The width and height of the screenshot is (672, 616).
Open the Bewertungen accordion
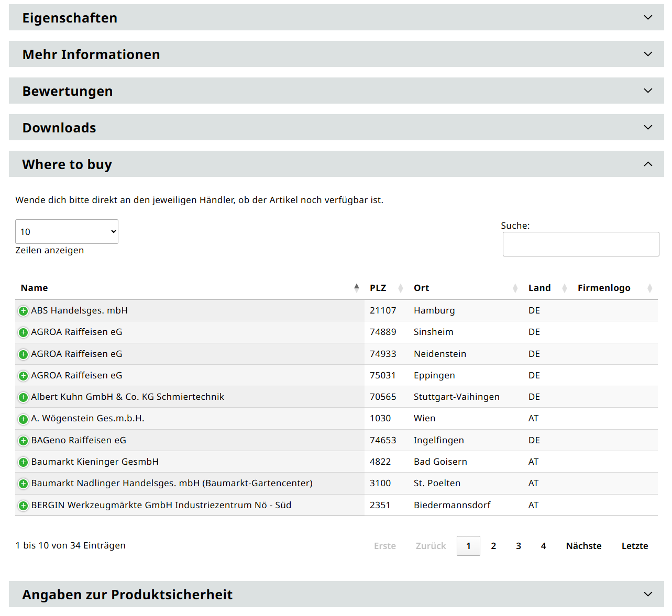336,91
